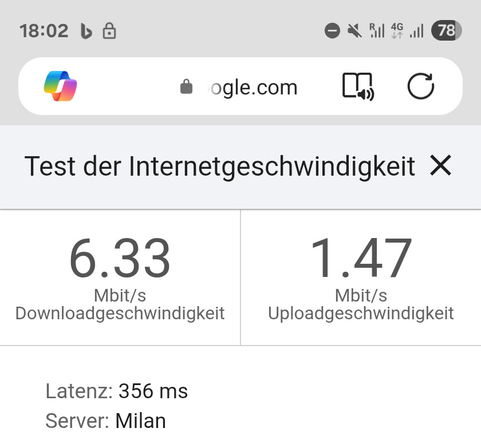Close the Internet speed test panel
Image resolution: width=481 pixels, height=448 pixels.
(441, 166)
